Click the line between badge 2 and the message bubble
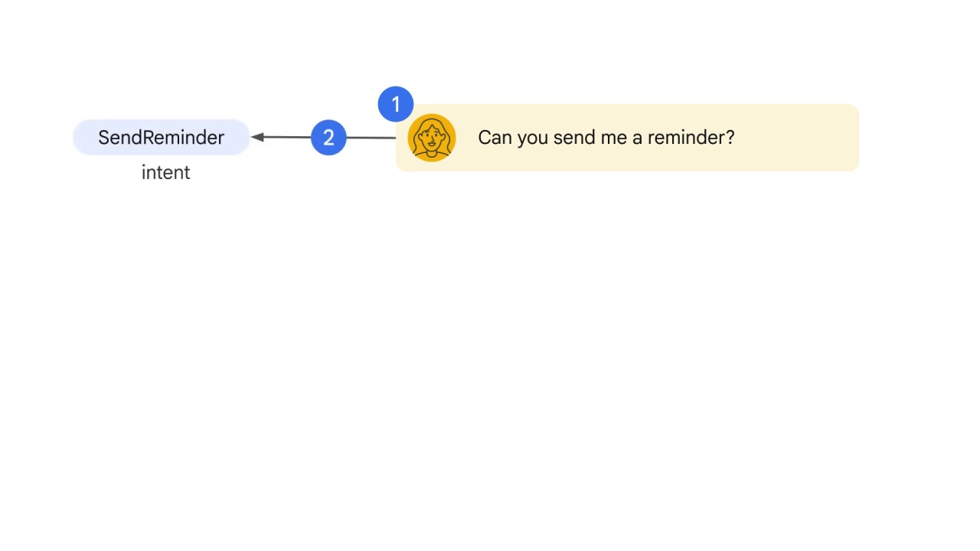The image size is (980, 551). click(371, 138)
